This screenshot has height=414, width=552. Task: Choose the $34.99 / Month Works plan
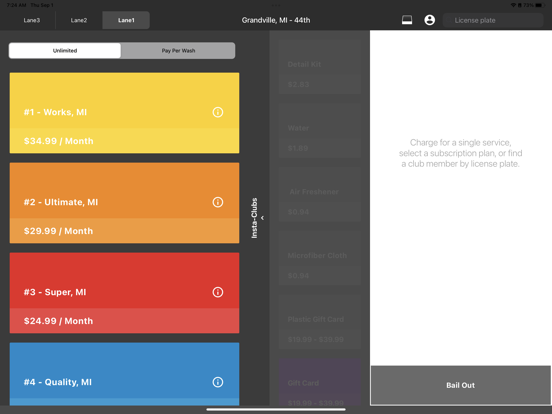click(124, 113)
